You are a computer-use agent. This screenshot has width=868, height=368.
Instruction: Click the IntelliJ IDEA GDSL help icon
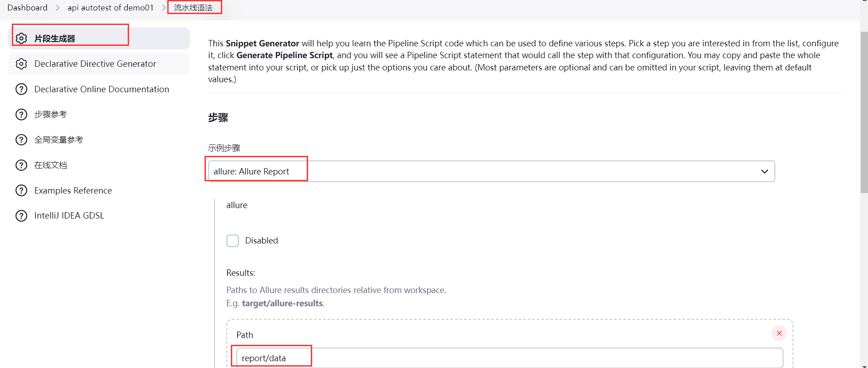pyautogui.click(x=21, y=215)
